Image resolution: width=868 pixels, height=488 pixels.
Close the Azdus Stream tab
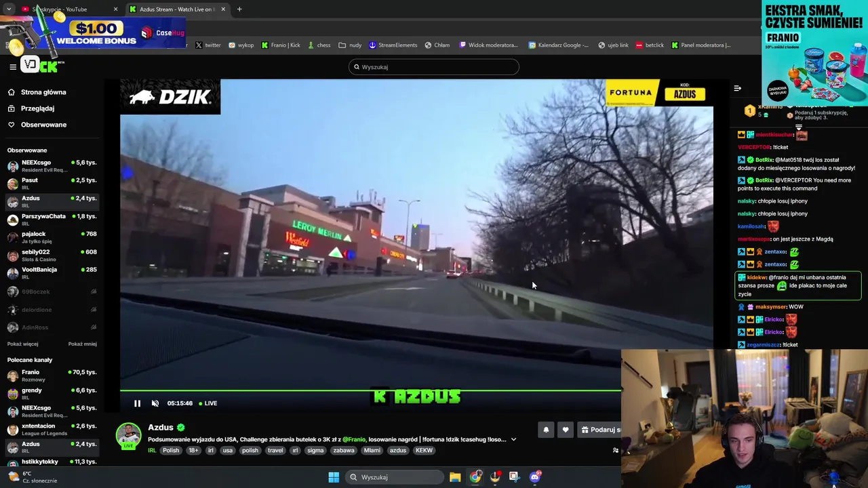223,9
